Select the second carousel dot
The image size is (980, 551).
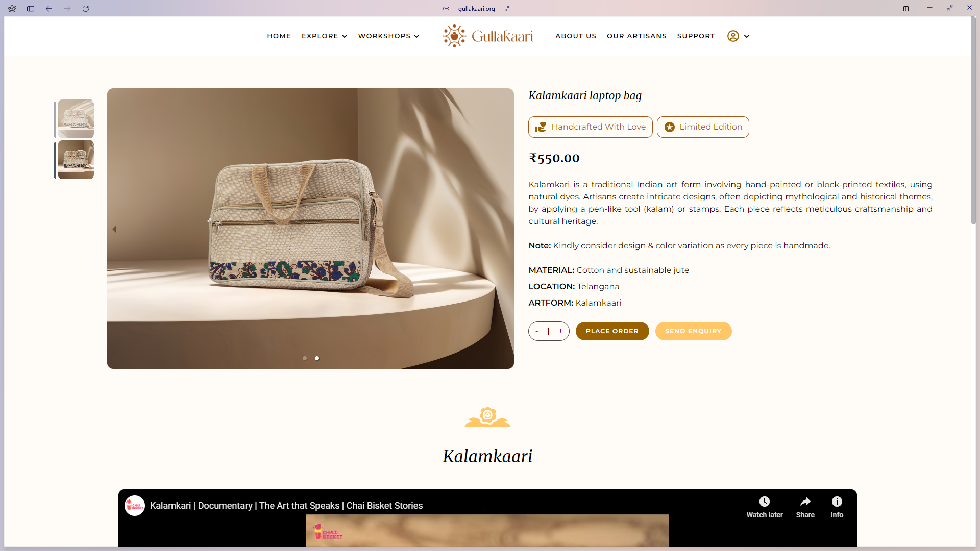(x=317, y=358)
